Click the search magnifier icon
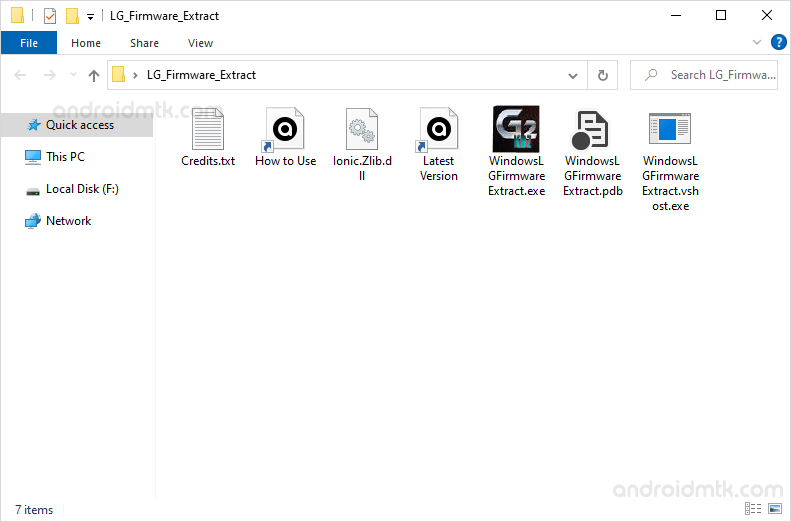The height and width of the screenshot is (522, 791). [x=651, y=75]
